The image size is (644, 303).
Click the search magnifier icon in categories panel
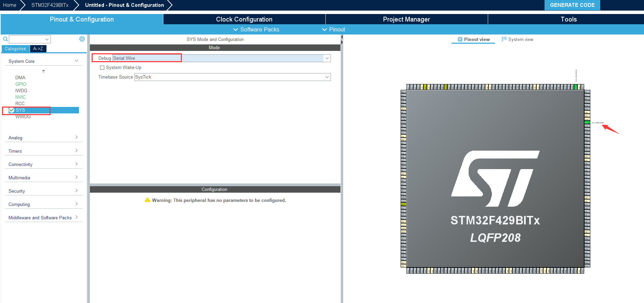coord(5,39)
